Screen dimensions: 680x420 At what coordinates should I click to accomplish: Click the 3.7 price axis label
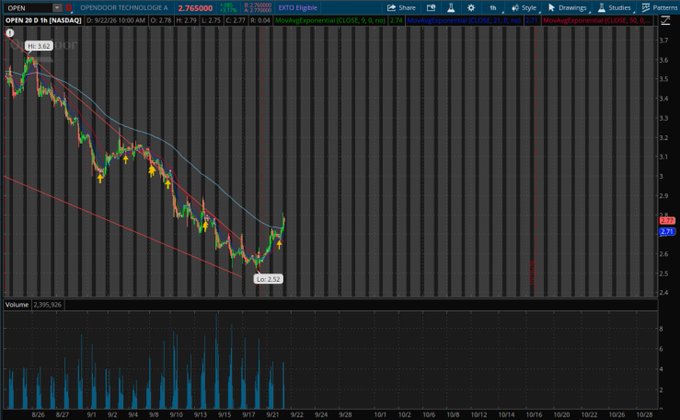point(664,40)
